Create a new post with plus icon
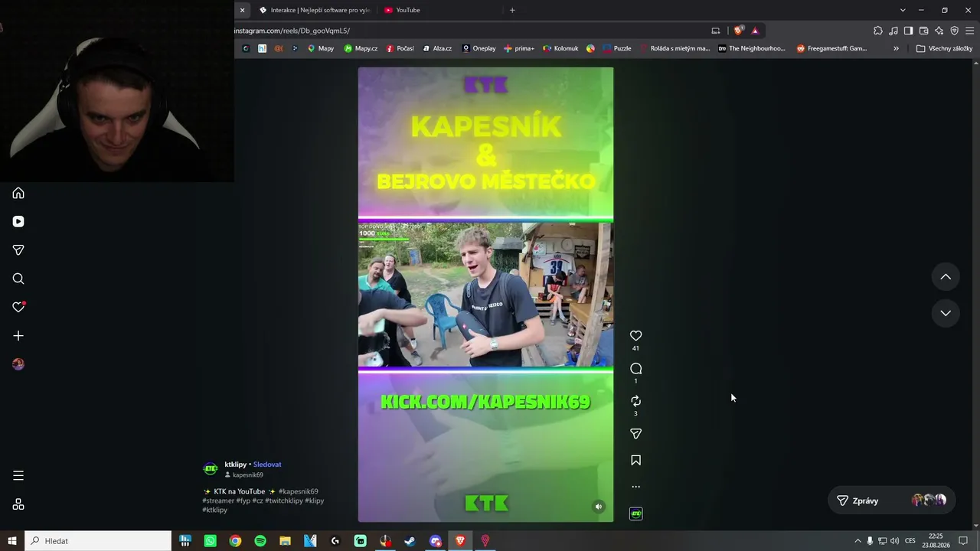 click(18, 336)
